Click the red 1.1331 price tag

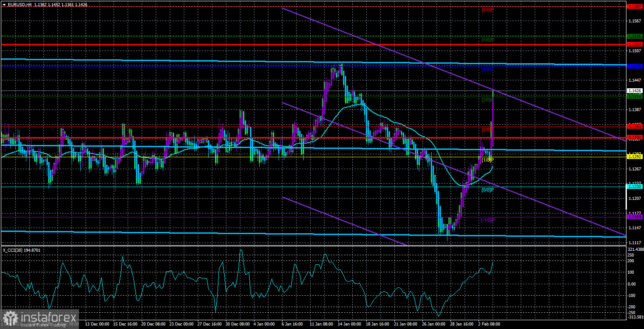[635, 137]
